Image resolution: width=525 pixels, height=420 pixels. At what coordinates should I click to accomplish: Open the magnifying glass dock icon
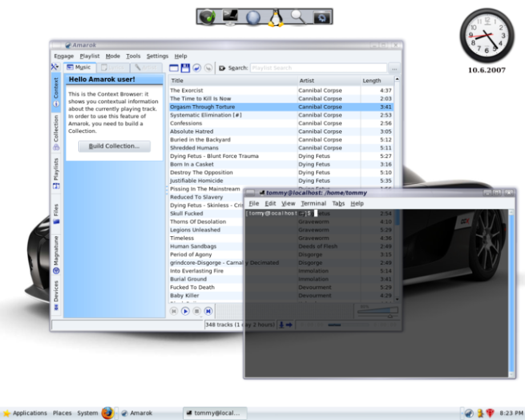point(298,17)
